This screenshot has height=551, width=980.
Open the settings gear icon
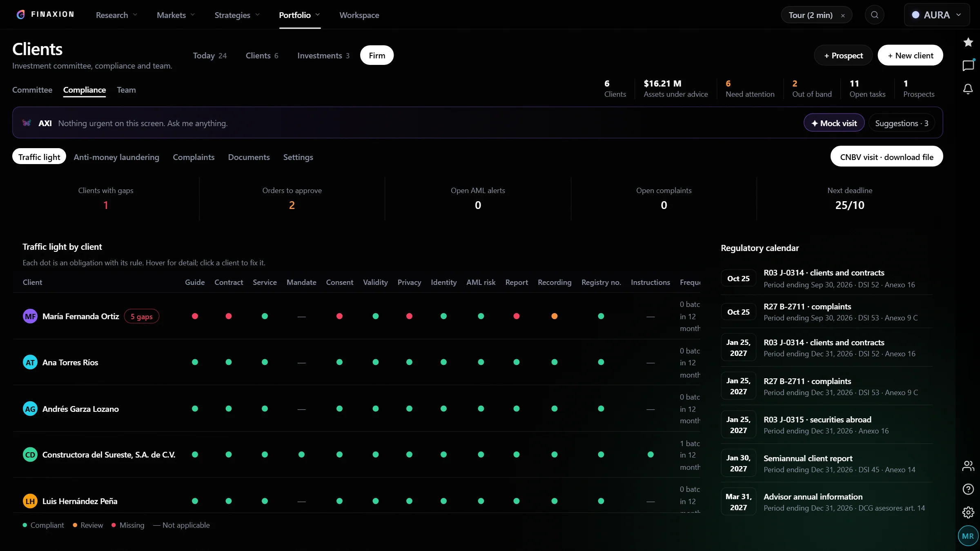[x=968, y=512]
